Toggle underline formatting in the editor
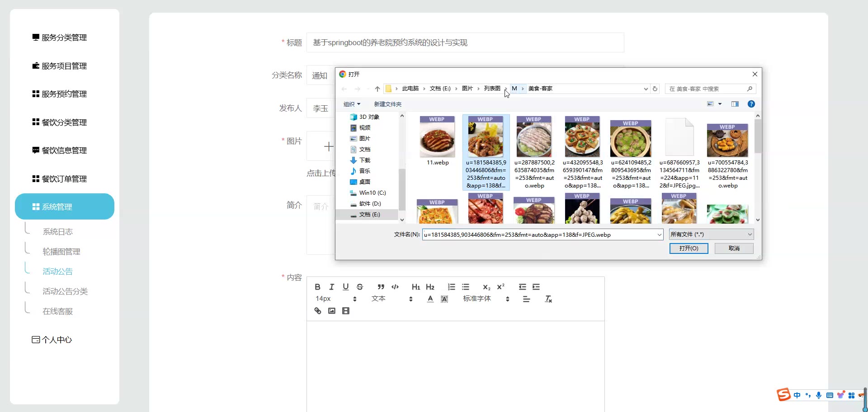Viewport: 868px width, 412px height. (x=346, y=287)
